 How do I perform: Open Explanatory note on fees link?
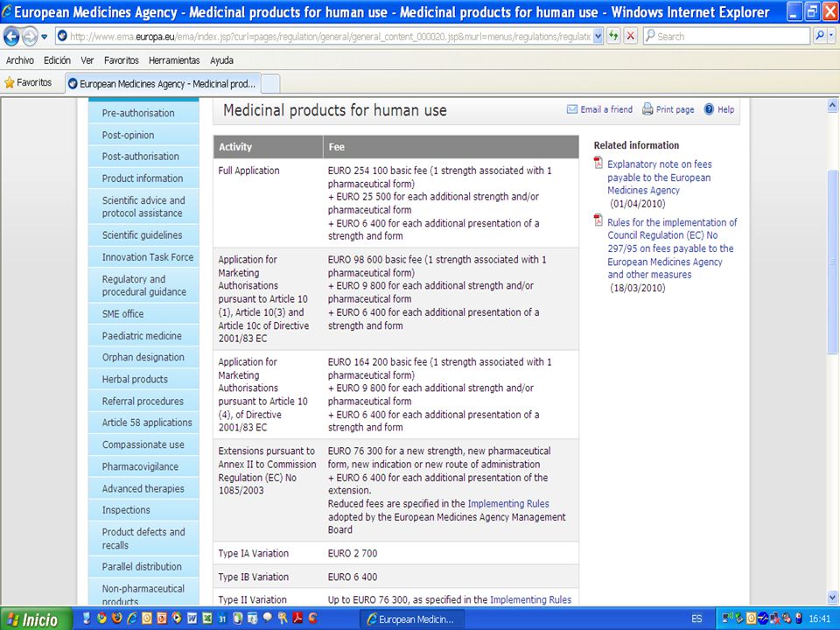pos(660,178)
